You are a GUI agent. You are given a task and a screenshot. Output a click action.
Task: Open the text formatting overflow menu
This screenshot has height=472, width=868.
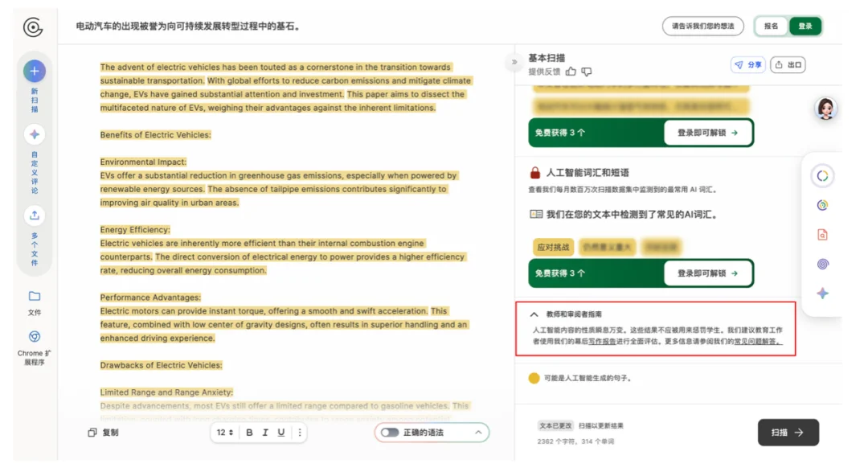coord(299,432)
